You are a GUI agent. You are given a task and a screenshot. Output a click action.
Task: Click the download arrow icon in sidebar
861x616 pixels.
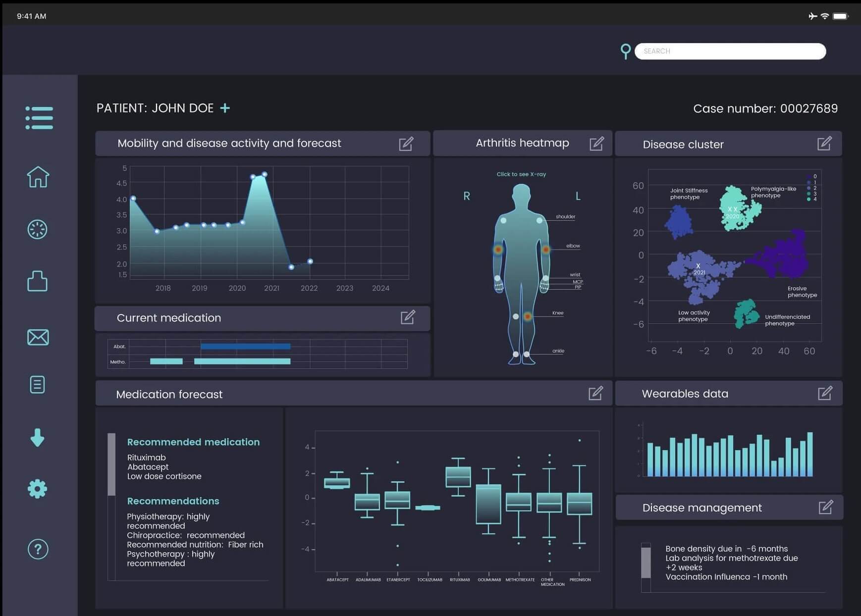(x=38, y=438)
